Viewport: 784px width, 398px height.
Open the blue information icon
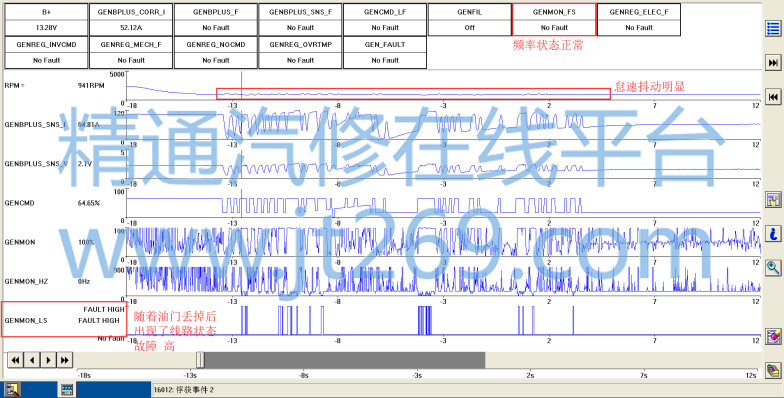[x=773, y=234]
